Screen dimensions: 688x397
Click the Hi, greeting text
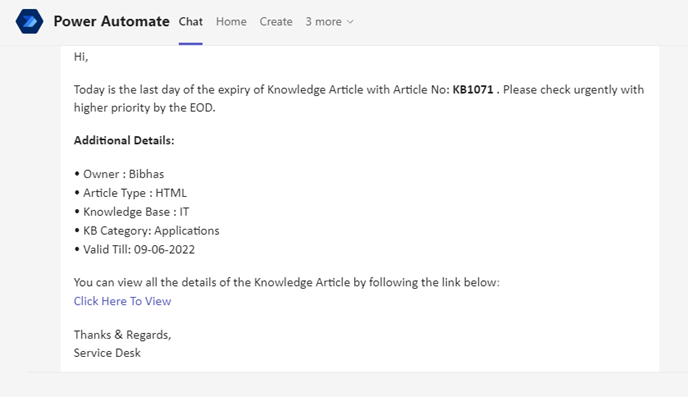point(81,57)
